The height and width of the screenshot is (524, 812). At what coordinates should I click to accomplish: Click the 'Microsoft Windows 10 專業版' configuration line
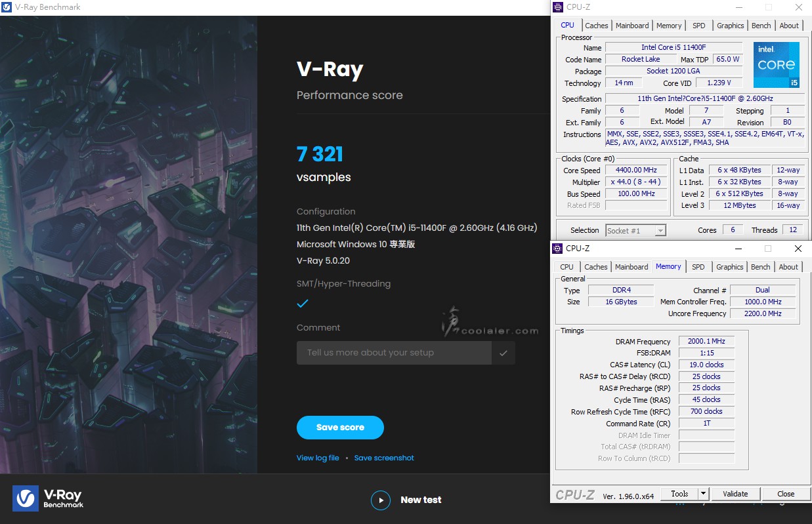356,244
